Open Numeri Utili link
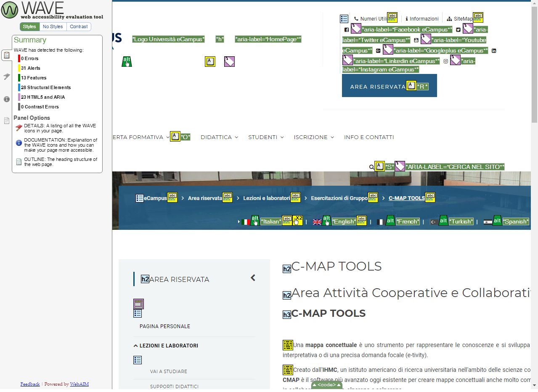This screenshot has height=392, width=538. pos(371,19)
